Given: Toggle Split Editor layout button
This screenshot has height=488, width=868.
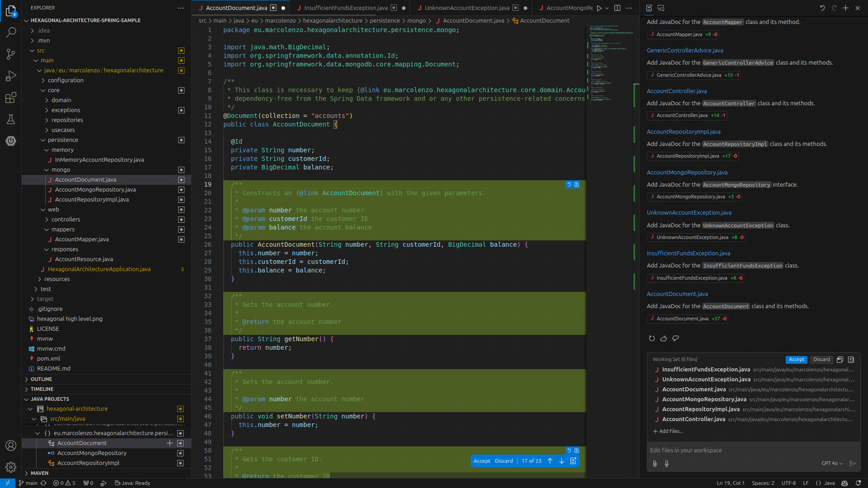Looking at the screenshot, I should tap(617, 8).
